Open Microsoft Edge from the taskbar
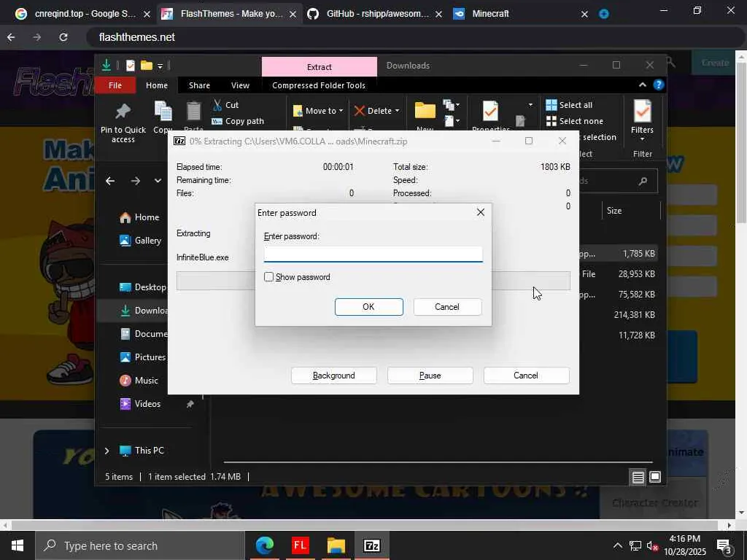 [264, 545]
